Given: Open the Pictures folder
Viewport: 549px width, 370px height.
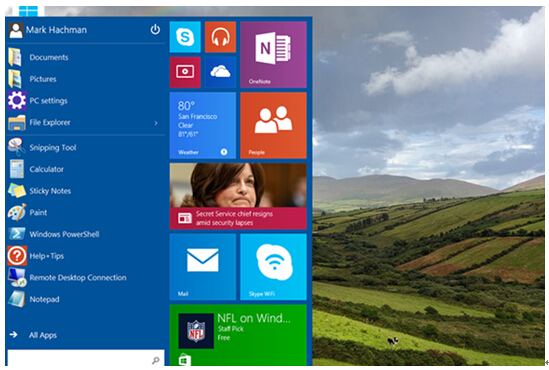Looking at the screenshot, I should 86,79.
